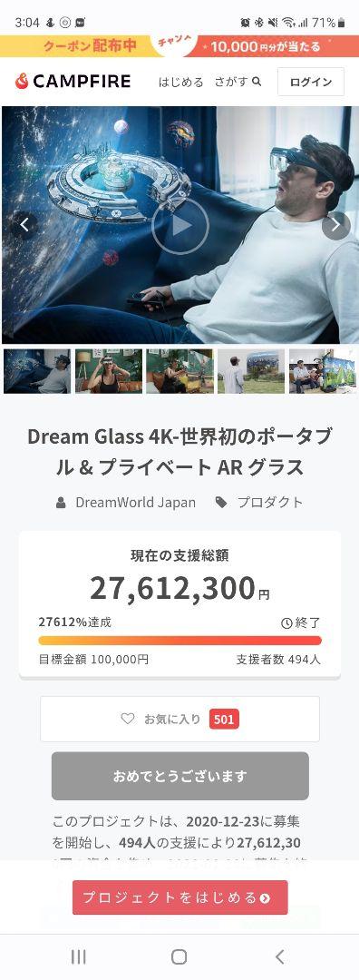Click the funding progress bar
Screen dimensions: 359x980
[x=179, y=641]
